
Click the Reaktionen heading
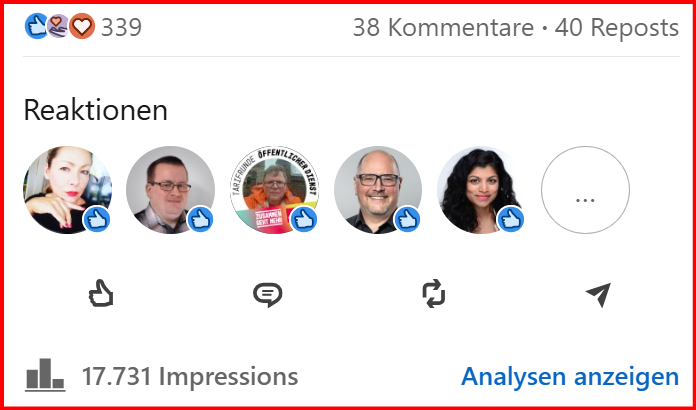coord(96,110)
